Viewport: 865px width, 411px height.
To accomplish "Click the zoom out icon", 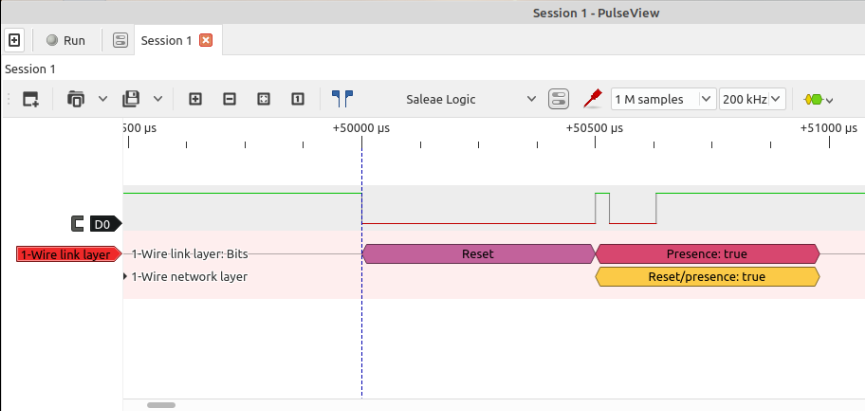I will [x=229, y=99].
